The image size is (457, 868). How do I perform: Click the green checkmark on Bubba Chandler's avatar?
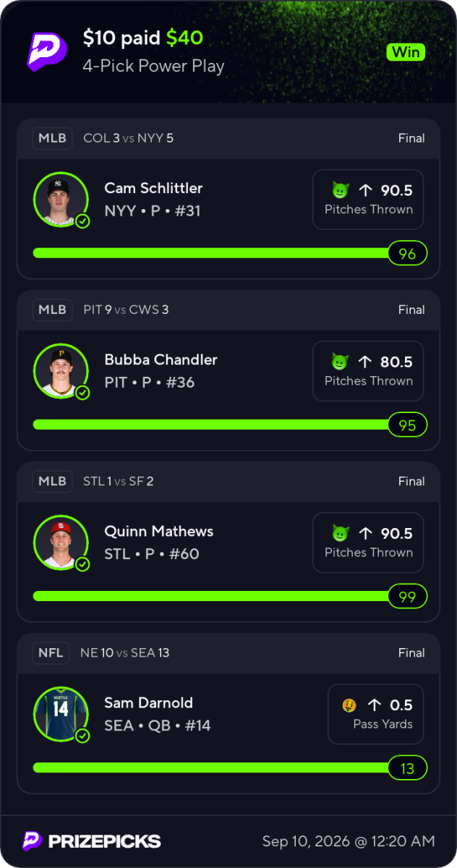pyautogui.click(x=82, y=393)
